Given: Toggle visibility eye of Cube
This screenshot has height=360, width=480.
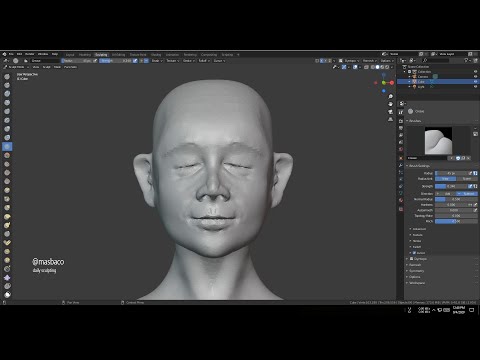Looking at the screenshot, I should (475, 81).
